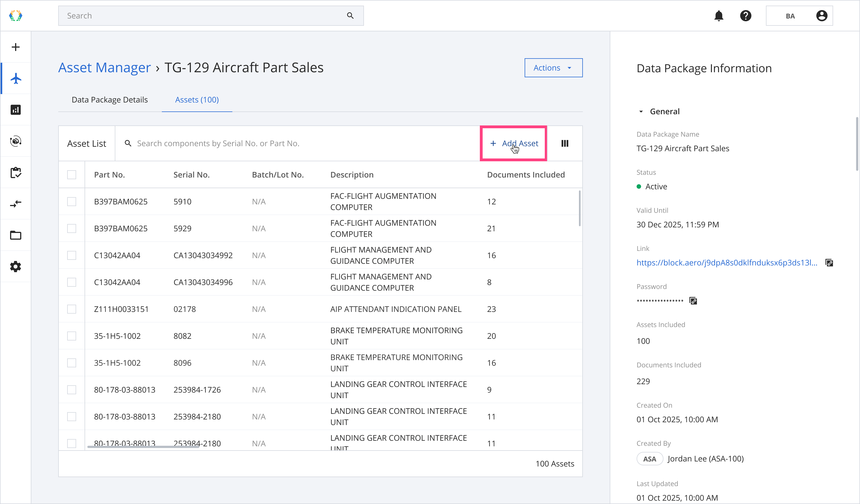Click the asset table horizontal scrollbar
This screenshot has height=504, width=860.
tap(143, 446)
